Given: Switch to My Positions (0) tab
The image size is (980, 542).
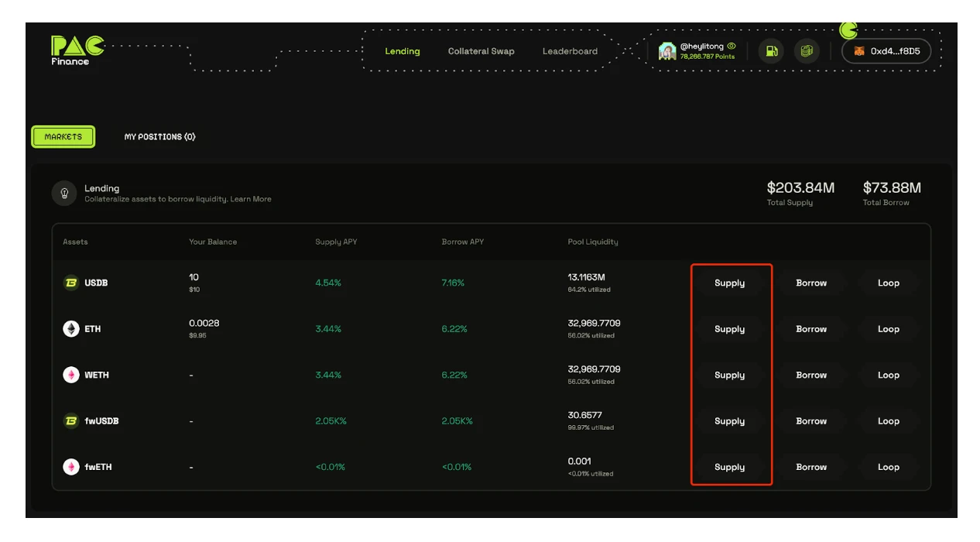Looking at the screenshot, I should (x=159, y=137).
